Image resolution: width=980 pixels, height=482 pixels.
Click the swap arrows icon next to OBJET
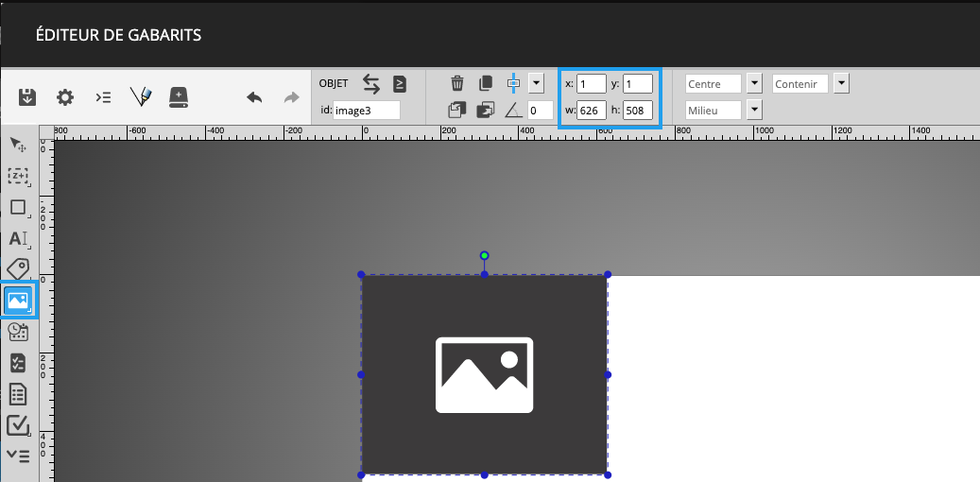point(371,84)
